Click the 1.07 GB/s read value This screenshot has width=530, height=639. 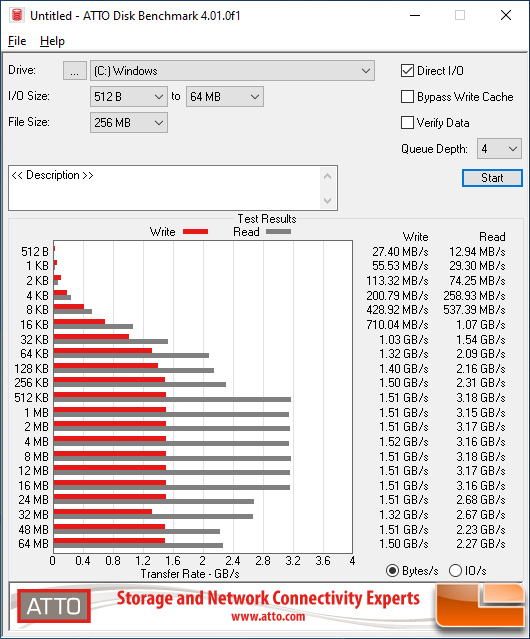point(481,325)
